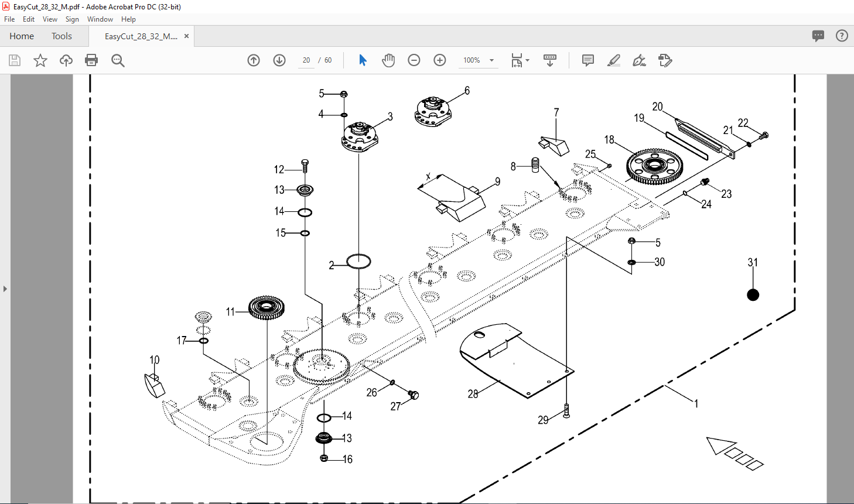The height and width of the screenshot is (504, 854).
Task: Click part number 10 label in the diagram
Action: point(154,360)
